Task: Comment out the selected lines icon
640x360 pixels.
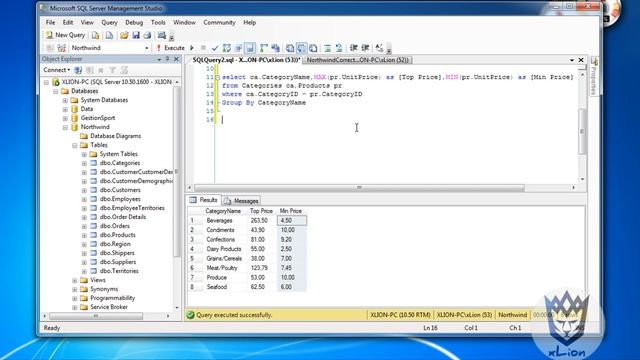Action: (x=327, y=48)
